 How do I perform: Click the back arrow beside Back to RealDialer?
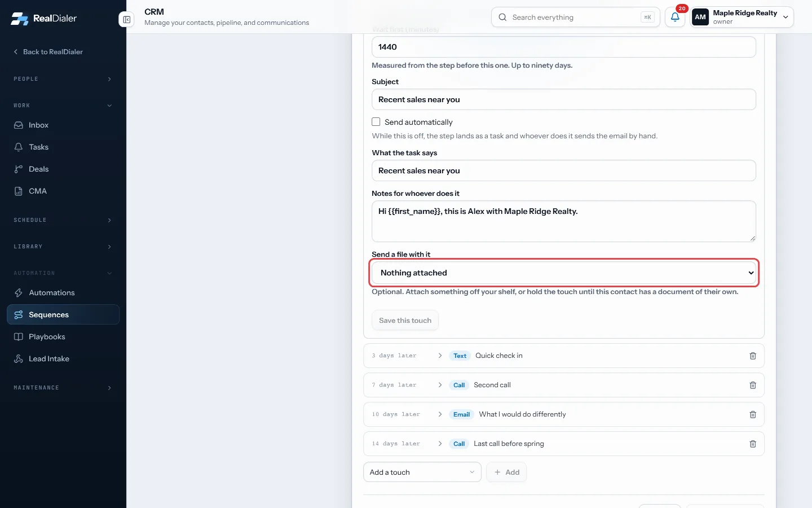[x=16, y=52]
